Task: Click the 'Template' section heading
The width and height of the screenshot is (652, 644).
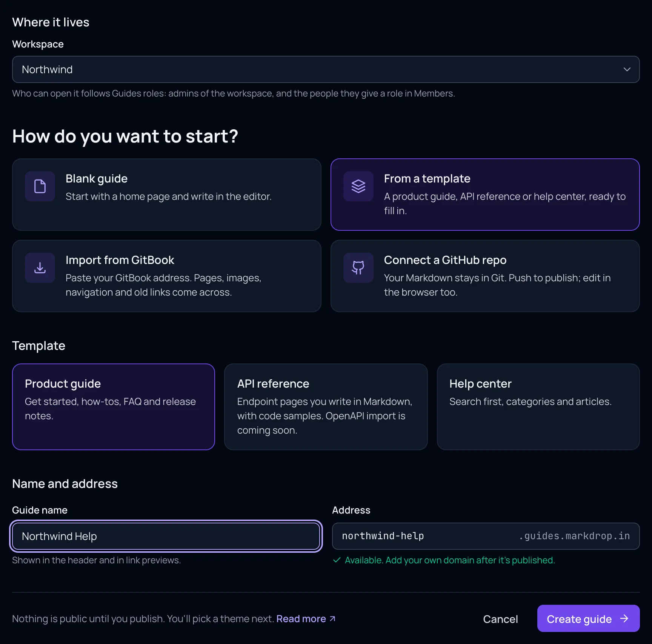Action: [39, 346]
